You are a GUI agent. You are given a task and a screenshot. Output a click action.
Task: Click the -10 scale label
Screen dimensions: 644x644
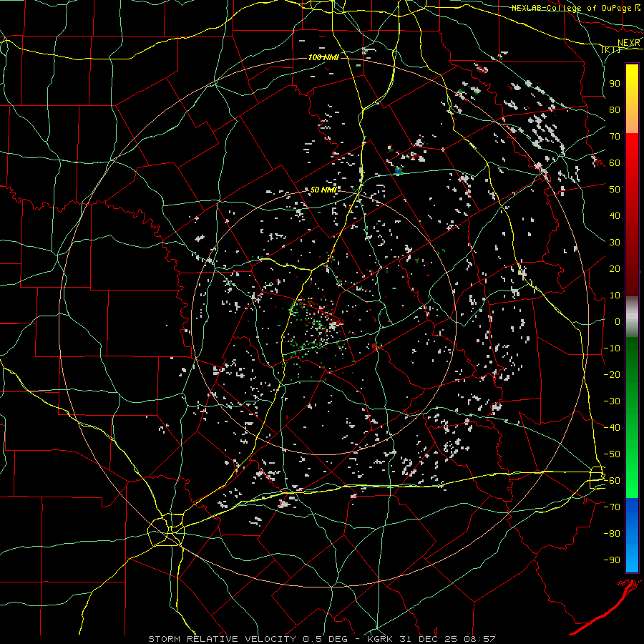[612, 348]
